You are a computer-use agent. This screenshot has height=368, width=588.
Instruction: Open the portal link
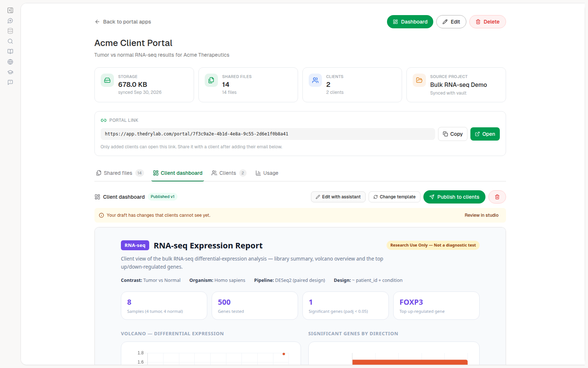click(x=485, y=134)
